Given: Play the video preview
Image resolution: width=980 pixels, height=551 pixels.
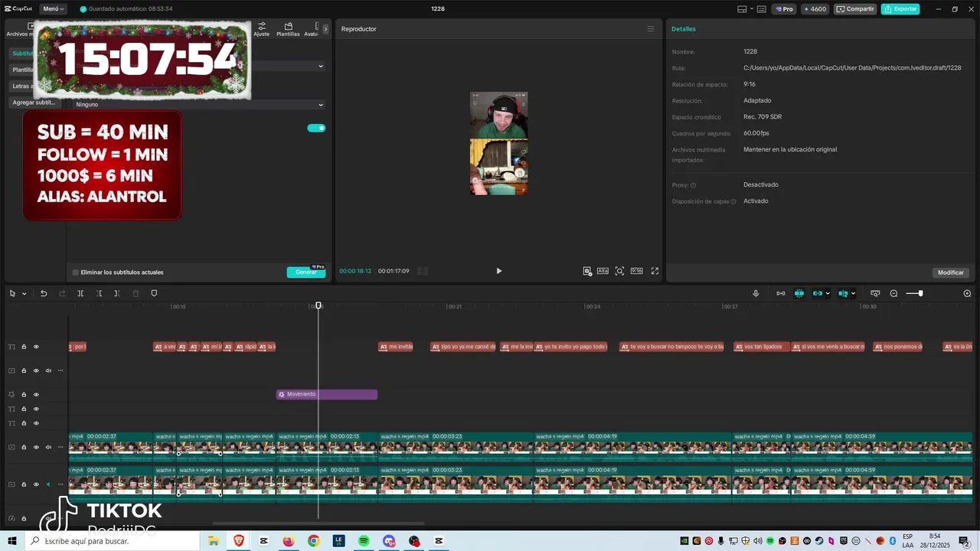Looking at the screenshot, I should click(x=498, y=271).
